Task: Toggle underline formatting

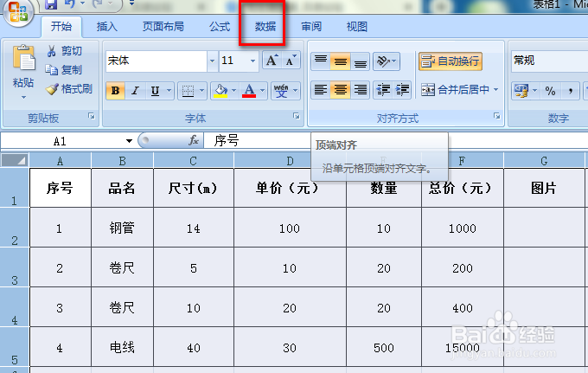Action: point(155,91)
